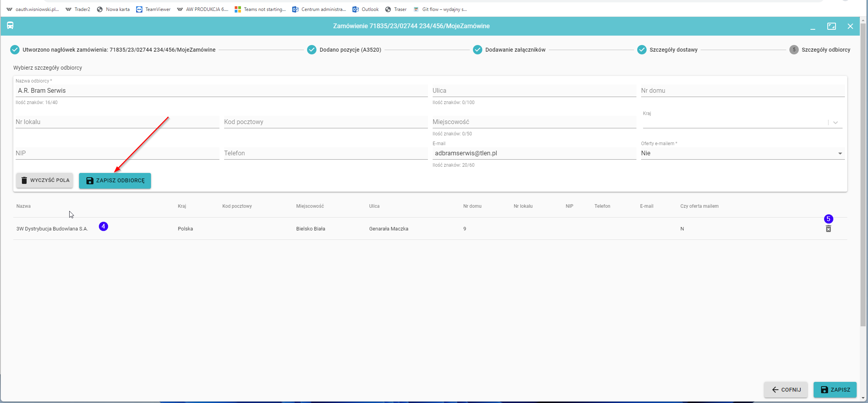
Task: Delete the 3W Dystrybucja Budowlana recipient row
Action: tap(828, 229)
